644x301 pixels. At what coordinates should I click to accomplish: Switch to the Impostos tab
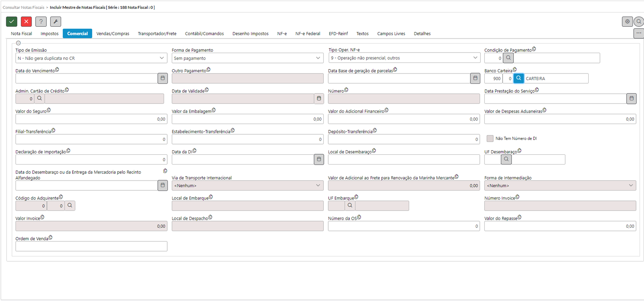coord(50,33)
